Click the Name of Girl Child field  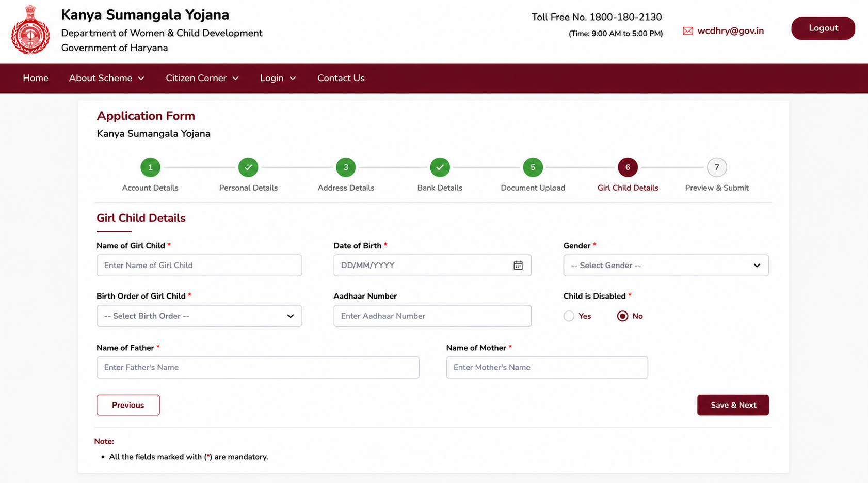199,266
